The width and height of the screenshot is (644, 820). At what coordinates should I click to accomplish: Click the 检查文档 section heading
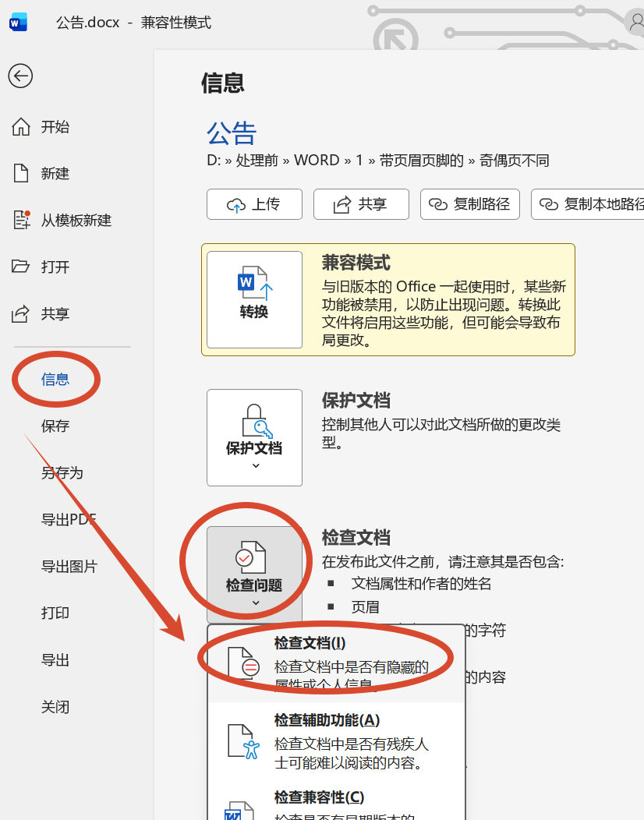356,538
